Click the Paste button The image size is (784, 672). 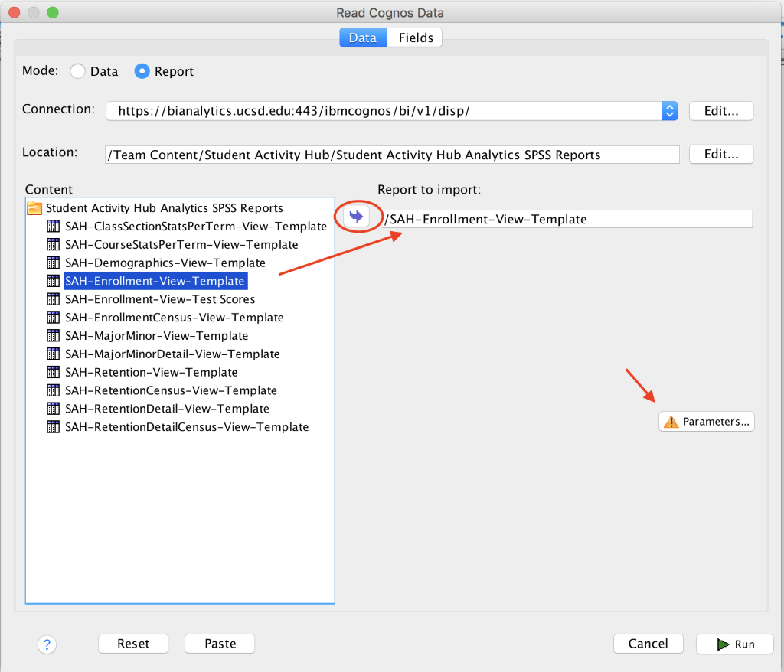[220, 644]
